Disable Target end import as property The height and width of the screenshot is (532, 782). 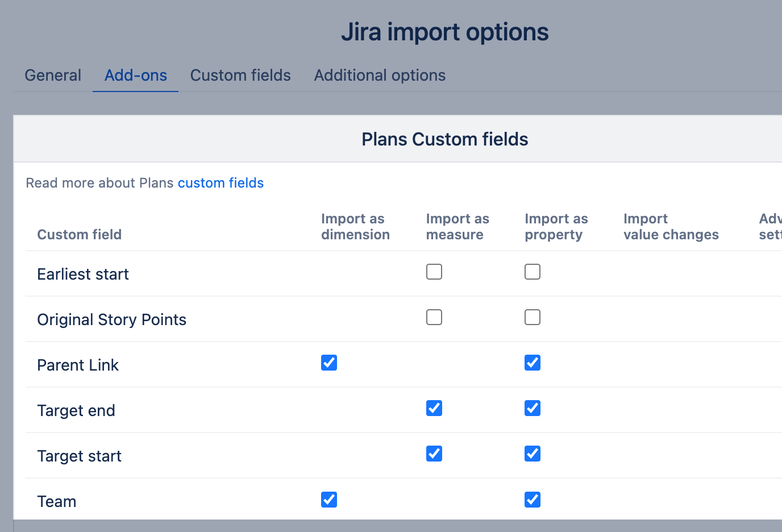(533, 409)
